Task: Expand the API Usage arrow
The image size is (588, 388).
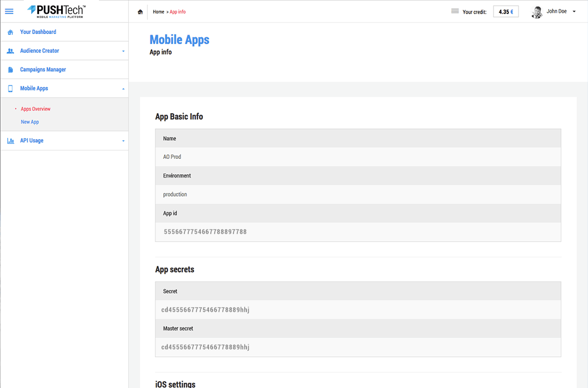Action: click(x=123, y=141)
